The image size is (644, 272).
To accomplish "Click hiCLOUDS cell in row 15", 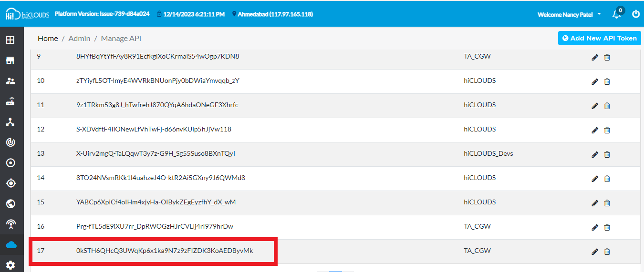I will [x=480, y=202].
